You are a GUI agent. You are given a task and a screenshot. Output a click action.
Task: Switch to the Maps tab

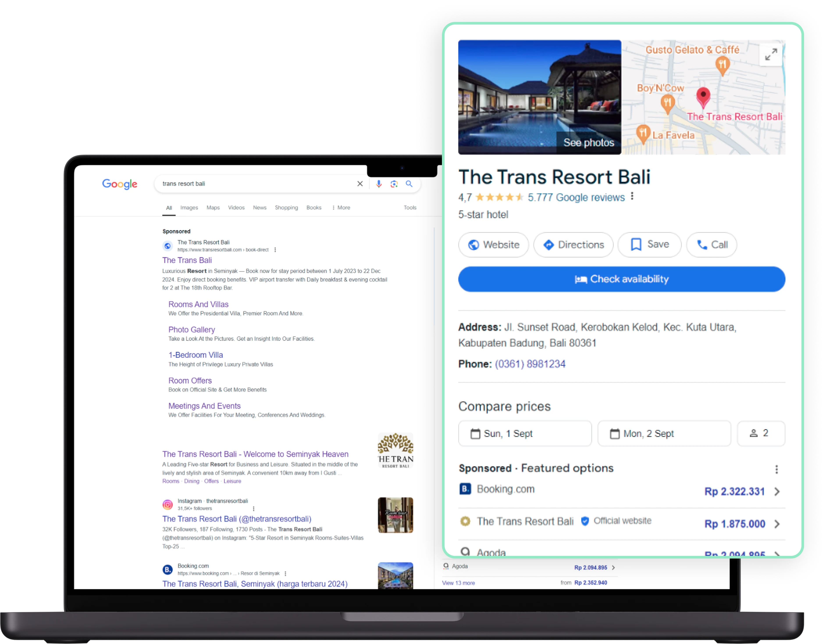(x=213, y=208)
